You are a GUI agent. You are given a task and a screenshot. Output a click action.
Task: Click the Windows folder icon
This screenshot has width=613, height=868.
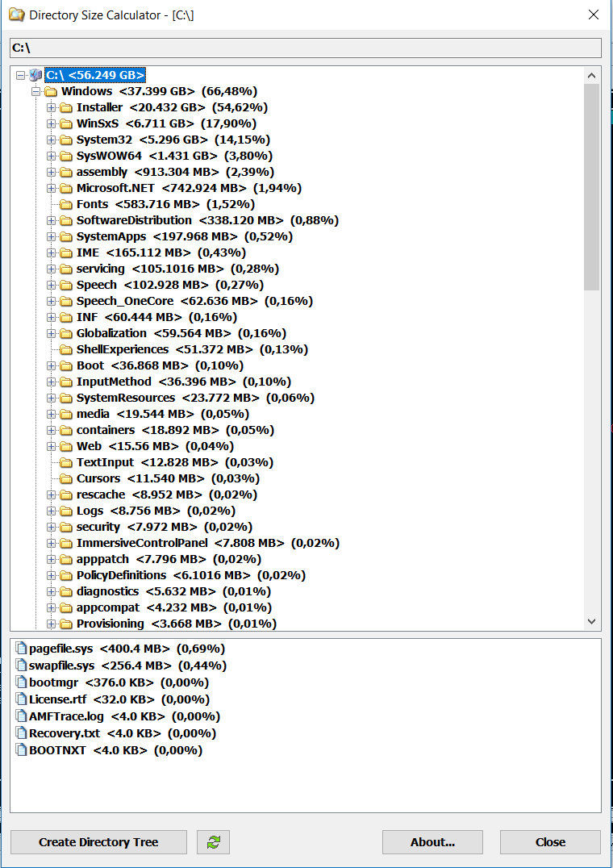51,91
